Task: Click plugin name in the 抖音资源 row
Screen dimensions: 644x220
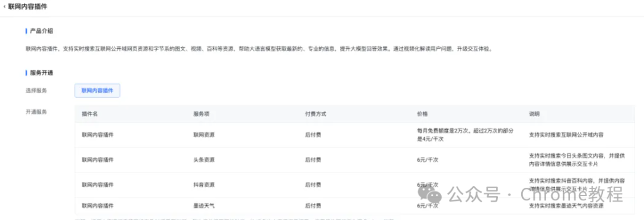Action: (98, 185)
